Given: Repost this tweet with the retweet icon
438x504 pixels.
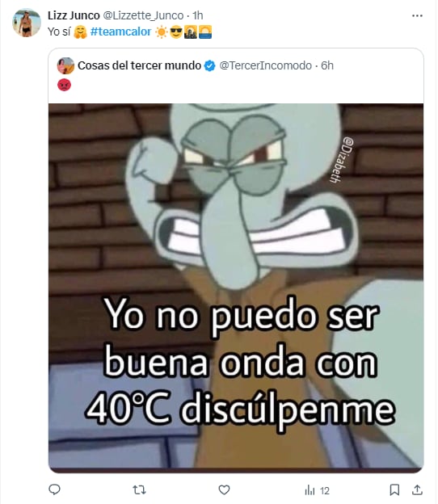Looking at the screenshot, I should click(x=139, y=489).
